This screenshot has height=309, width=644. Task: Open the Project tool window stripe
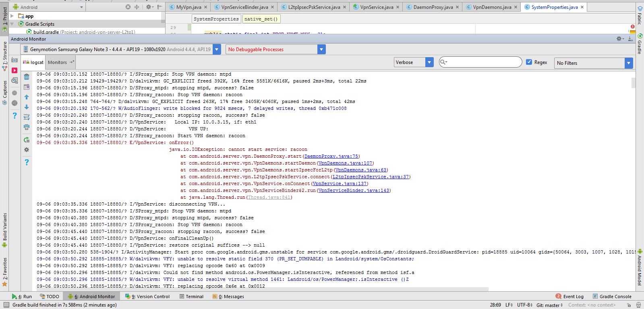(5, 19)
